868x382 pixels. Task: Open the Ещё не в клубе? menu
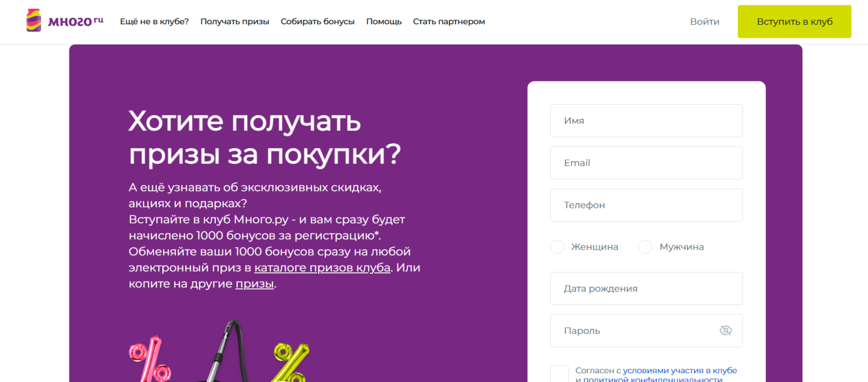pyautogui.click(x=154, y=21)
